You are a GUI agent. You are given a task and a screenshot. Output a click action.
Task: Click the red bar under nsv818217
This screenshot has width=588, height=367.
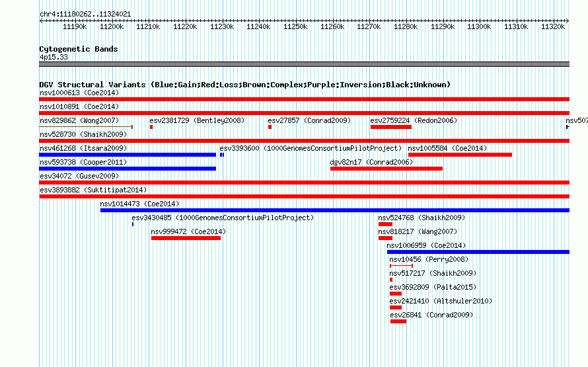(x=385, y=238)
